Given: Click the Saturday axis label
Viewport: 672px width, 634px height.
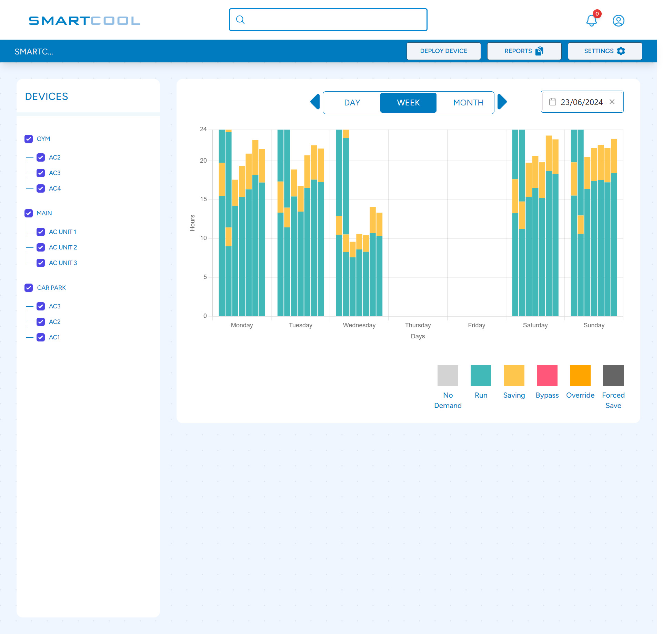Looking at the screenshot, I should tap(535, 325).
